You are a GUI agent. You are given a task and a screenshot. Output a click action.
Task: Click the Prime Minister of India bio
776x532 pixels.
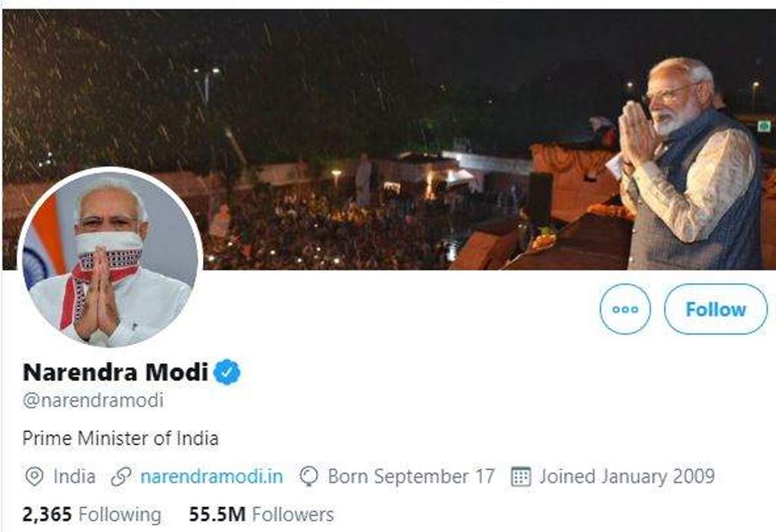120,439
